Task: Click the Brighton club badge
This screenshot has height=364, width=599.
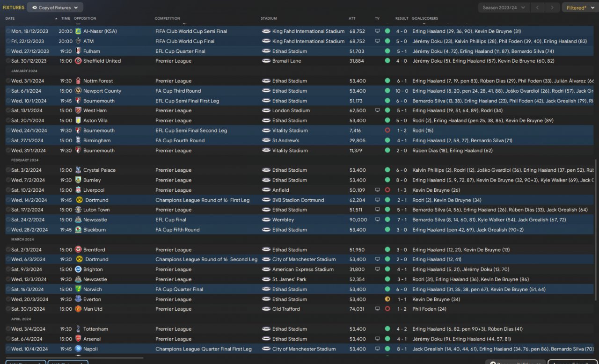Action: point(78,269)
